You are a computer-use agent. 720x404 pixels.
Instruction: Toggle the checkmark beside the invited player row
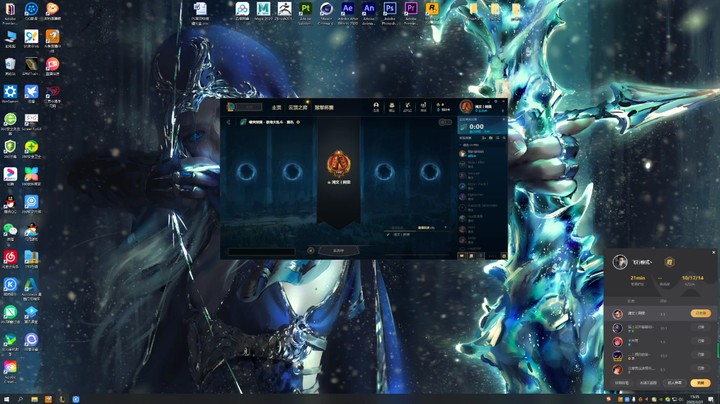388,234
